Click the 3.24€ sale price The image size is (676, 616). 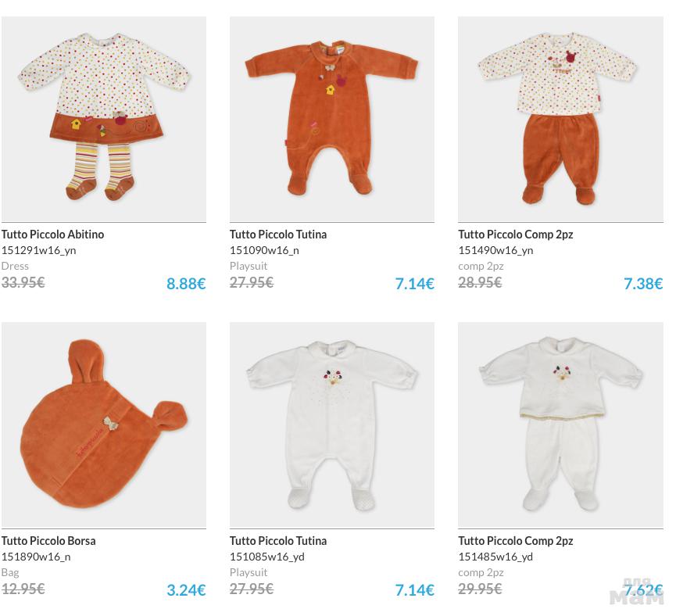point(186,590)
